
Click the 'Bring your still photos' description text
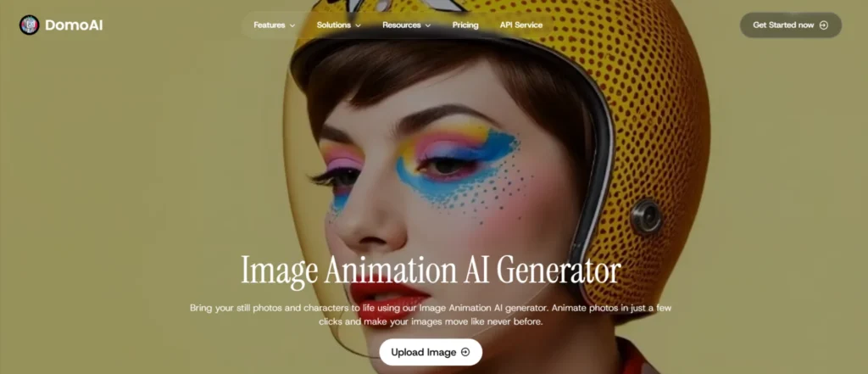(431, 314)
